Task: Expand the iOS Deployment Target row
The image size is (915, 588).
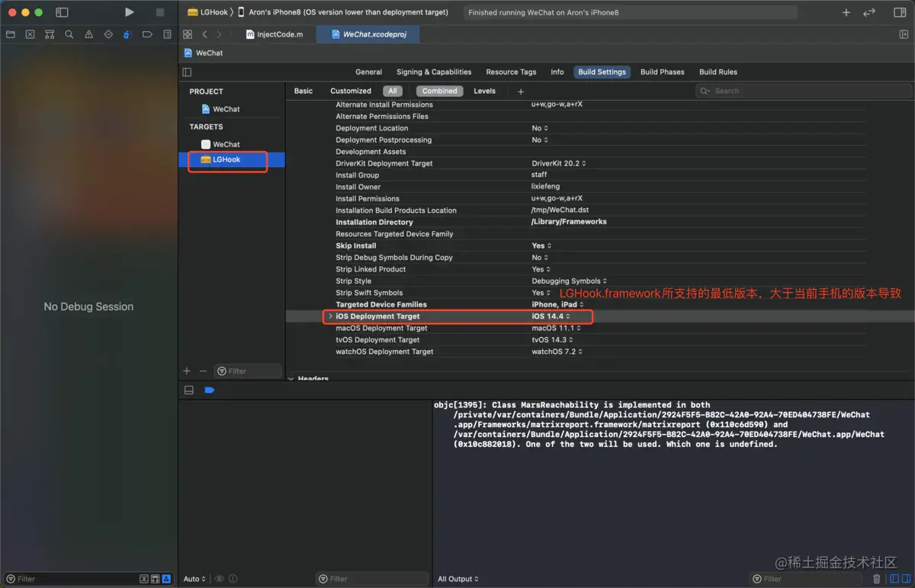Action: pos(330,316)
